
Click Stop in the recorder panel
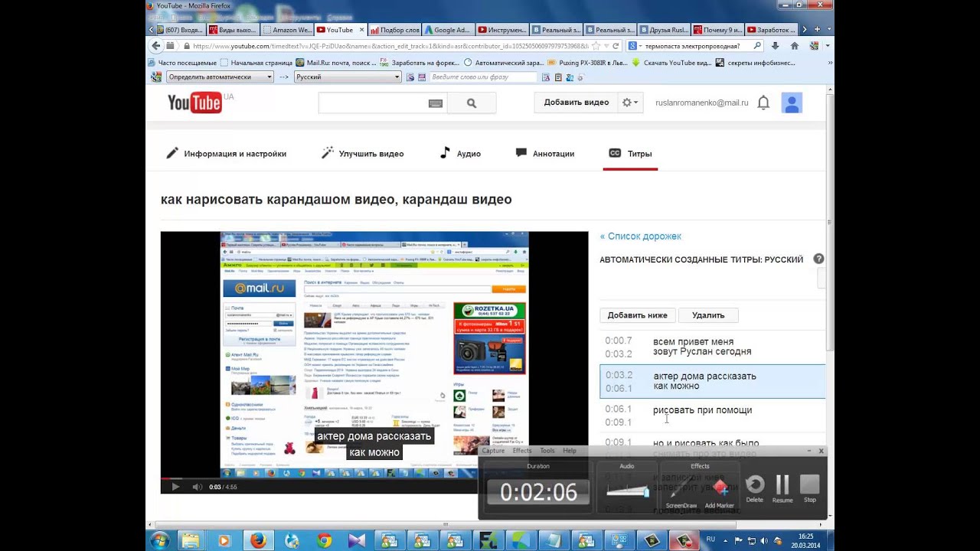(x=810, y=489)
